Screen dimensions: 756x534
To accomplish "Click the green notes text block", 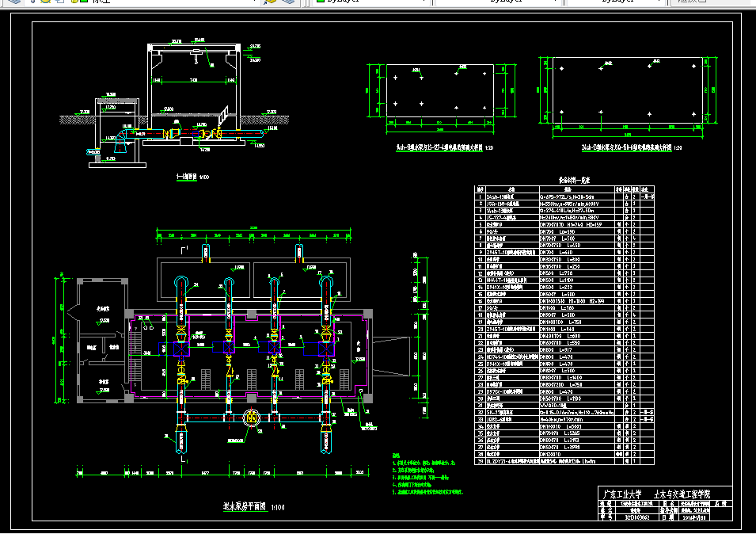I will point(427,474).
